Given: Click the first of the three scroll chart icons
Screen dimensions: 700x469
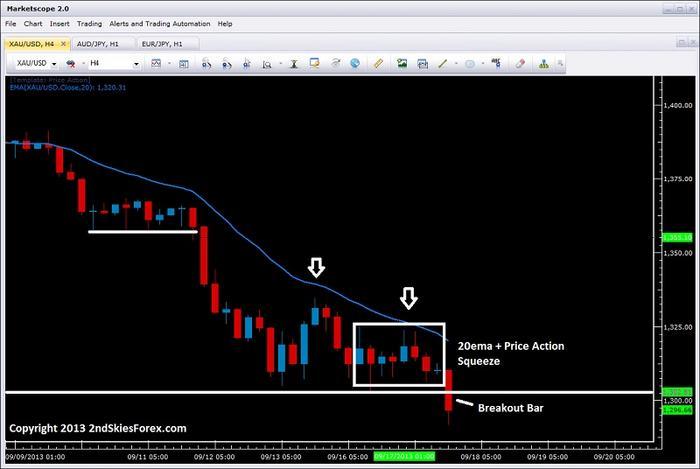Looking at the screenshot, I should [x=206, y=64].
